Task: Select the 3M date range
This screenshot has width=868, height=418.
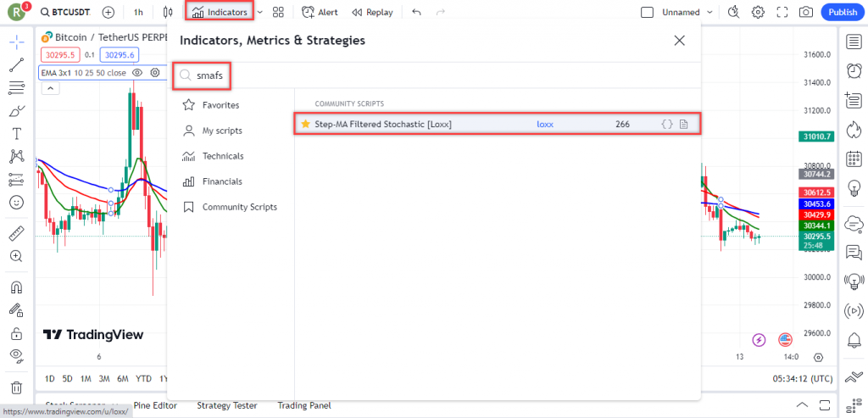Action: pos(103,379)
